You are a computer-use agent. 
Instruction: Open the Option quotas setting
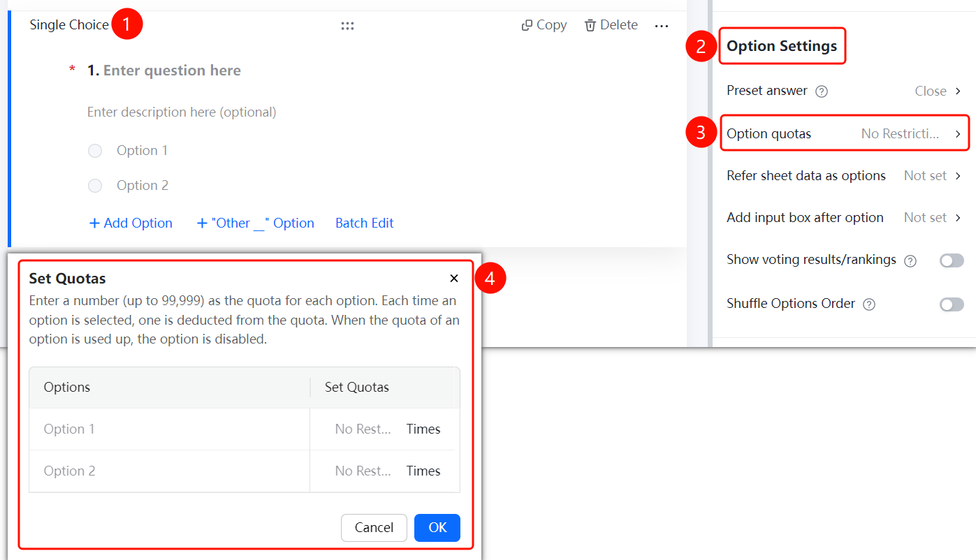click(x=844, y=133)
